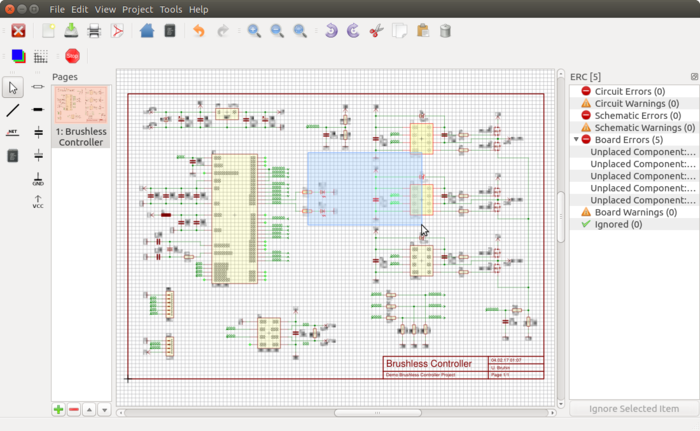This screenshot has width=700, height=431.
Task: Click the Print icon in toolbar
Action: point(94,31)
